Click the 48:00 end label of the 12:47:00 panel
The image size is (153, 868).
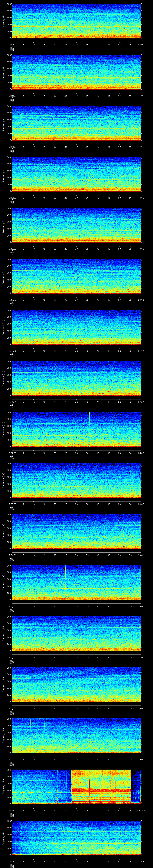pos(141,197)
